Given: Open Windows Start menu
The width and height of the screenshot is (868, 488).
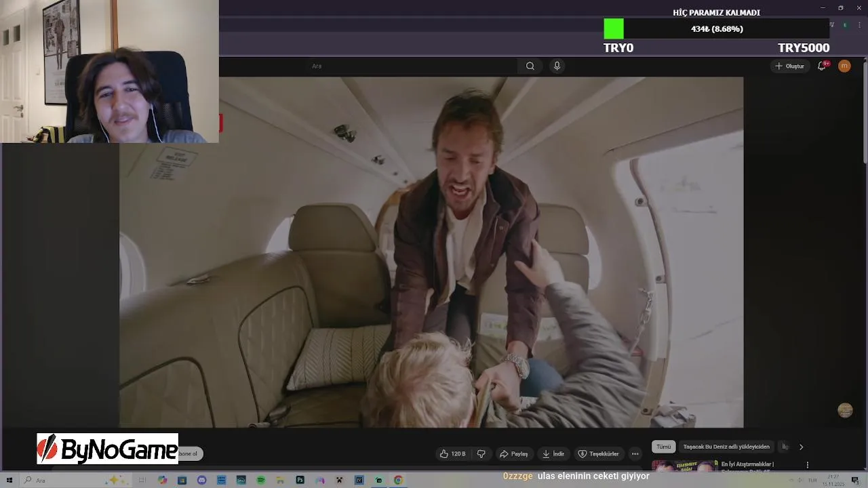Looking at the screenshot, I should 9,480.
